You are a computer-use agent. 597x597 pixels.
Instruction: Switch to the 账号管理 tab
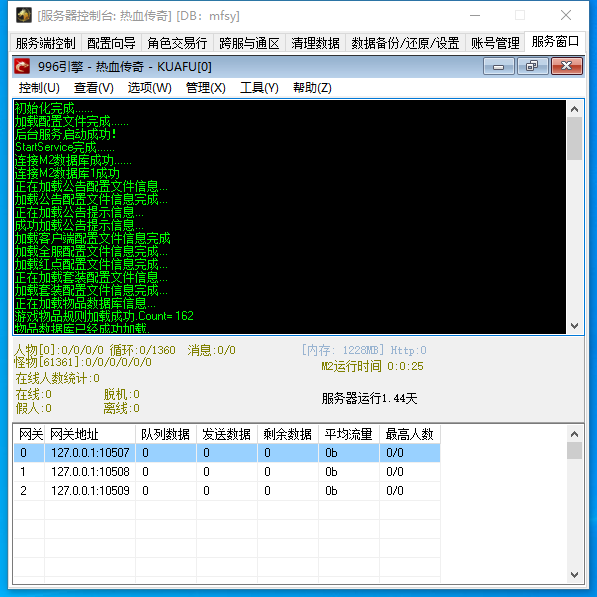[x=495, y=43]
